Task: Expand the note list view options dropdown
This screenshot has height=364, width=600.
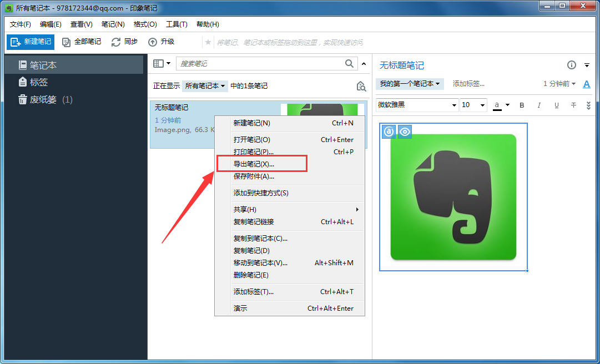Action: (160, 63)
